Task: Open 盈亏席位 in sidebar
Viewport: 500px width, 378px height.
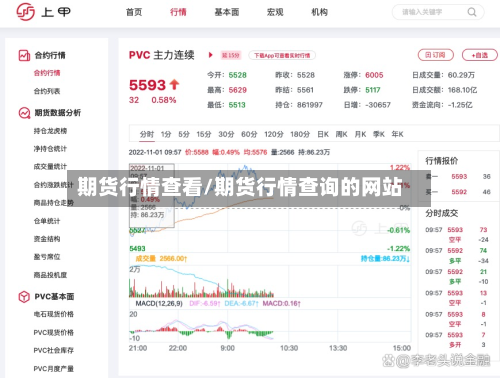Action: coord(47,257)
